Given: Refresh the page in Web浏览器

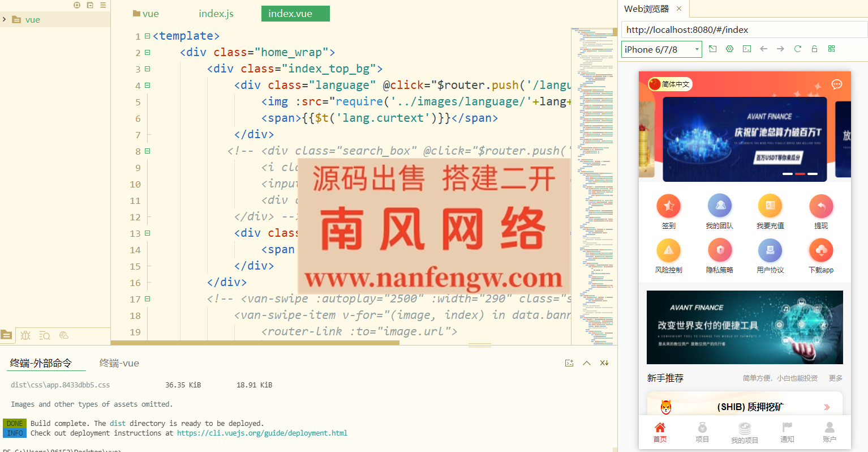Looking at the screenshot, I should [797, 49].
